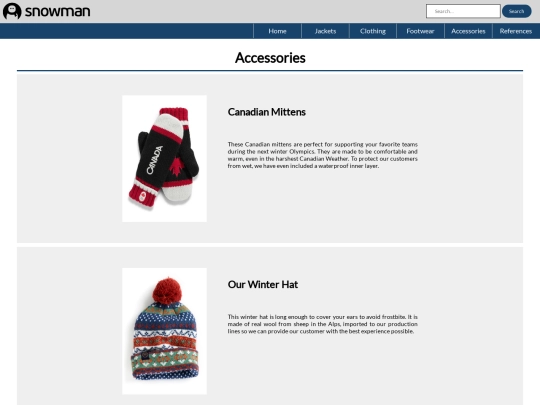This screenshot has height=405, width=540.
Task: Click the winter hat description paragraph
Action: click(323, 324)
